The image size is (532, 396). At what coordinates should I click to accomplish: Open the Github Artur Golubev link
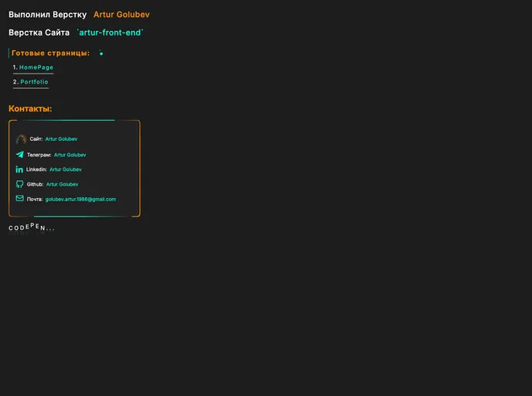tap(62, 184)
